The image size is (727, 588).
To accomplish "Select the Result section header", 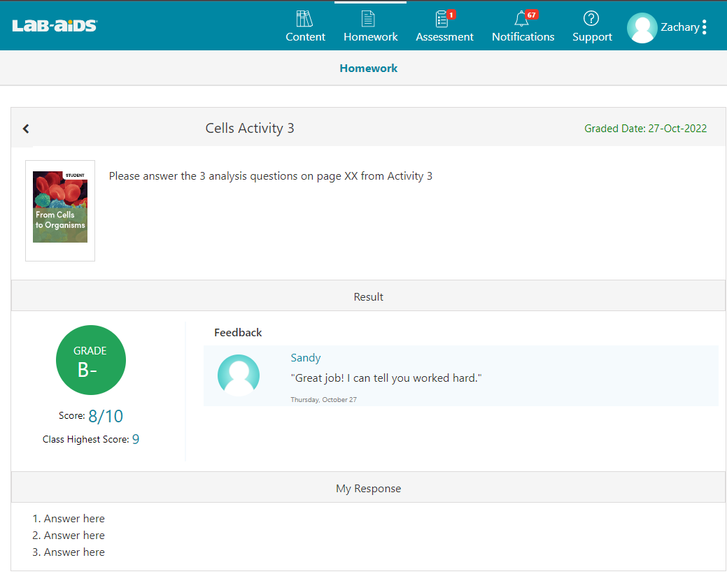I will [x=368, y=297].
